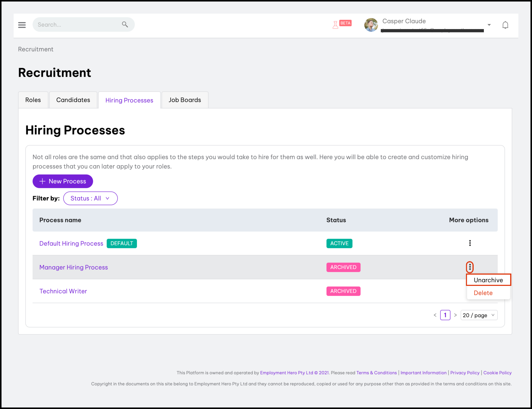Expand the user account dropdown arrow

[489, 25]
